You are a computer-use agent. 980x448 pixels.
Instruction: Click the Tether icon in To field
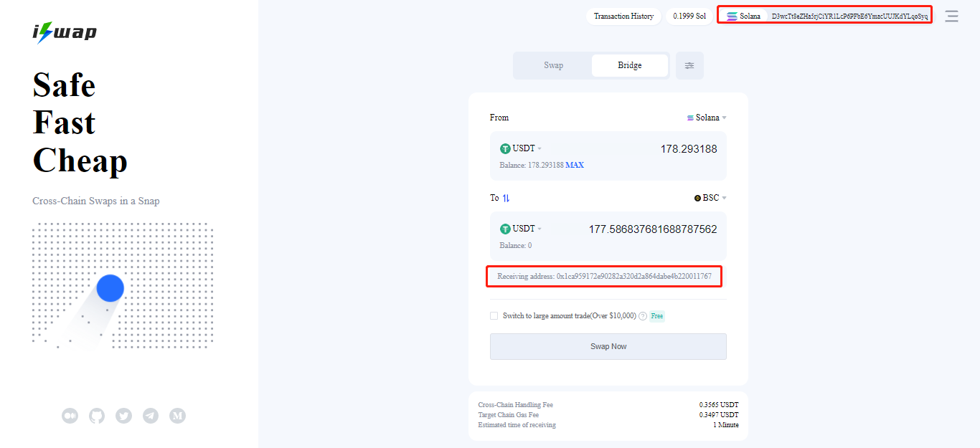(505, 229)
